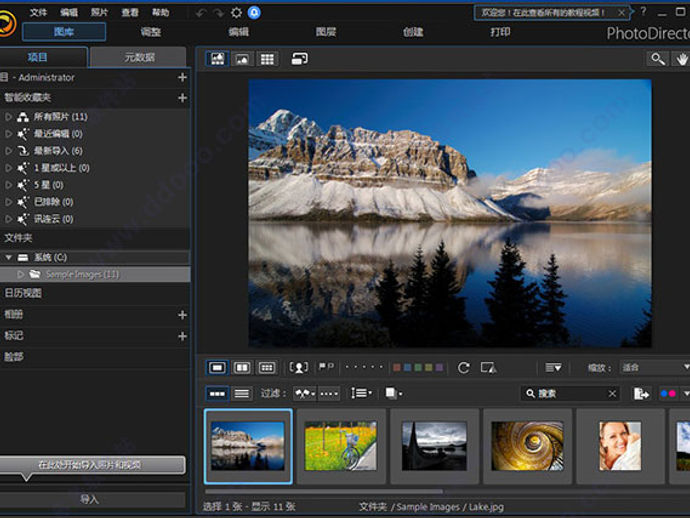Click the undo arrow icon
Screen dimensions: 690x518
tap(201, 13)
